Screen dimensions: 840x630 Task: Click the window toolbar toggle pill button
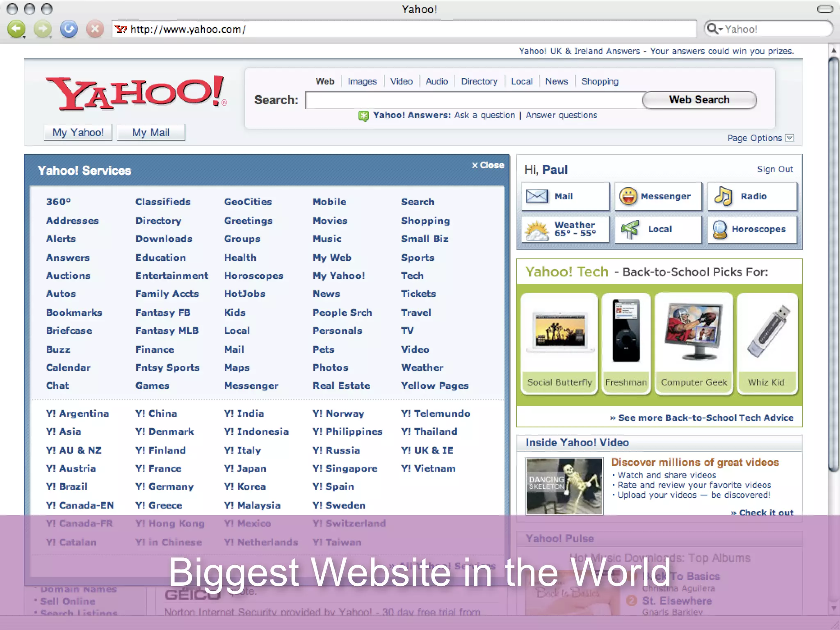click(825, 9)
